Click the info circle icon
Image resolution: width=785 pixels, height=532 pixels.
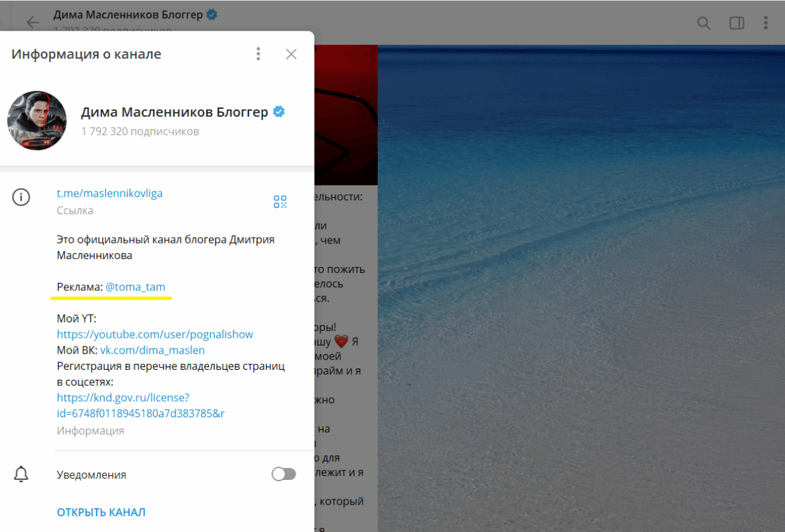[21, 198]
